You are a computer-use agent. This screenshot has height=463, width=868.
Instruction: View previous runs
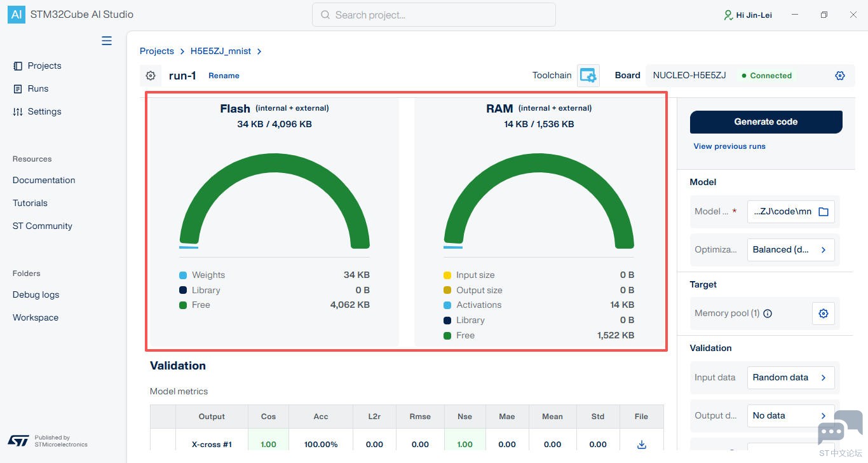click(x=729, y=146)
